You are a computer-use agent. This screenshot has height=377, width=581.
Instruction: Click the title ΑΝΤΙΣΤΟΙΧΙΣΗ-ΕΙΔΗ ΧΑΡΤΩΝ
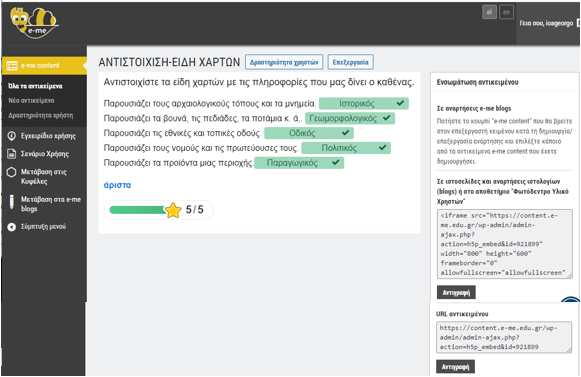[x=169, y=62]
